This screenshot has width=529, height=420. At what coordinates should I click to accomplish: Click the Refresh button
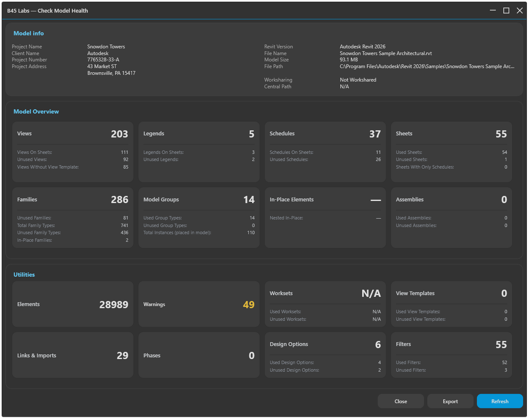point(500,401)
